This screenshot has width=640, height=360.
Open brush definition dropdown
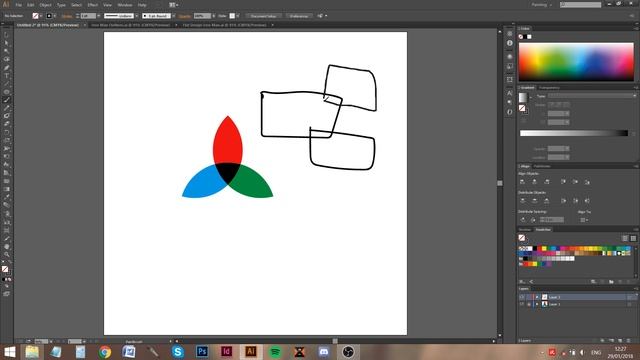173,16
